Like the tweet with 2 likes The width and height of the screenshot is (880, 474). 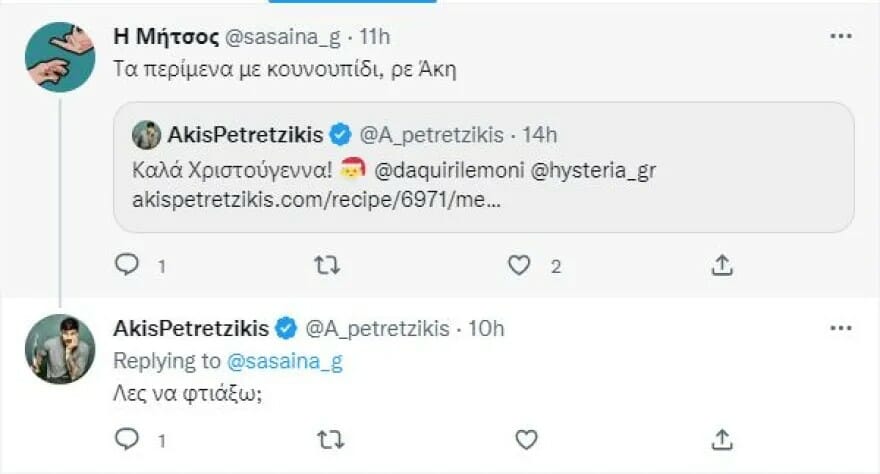518,265
